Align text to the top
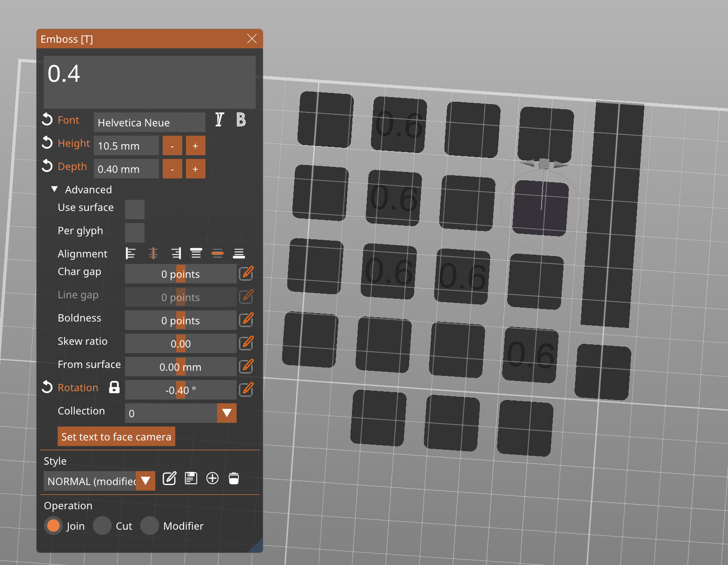 [x=196, y=253]
